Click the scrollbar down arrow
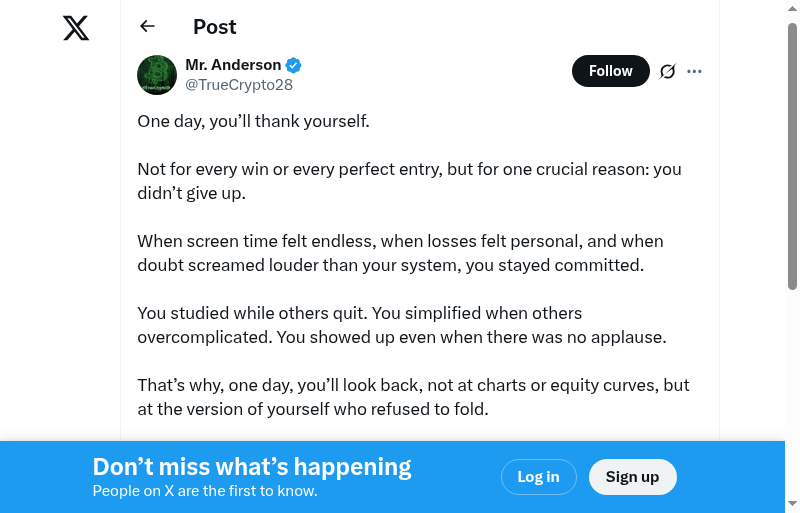This screenshot has height=513, width=800. tap(792, 504)
